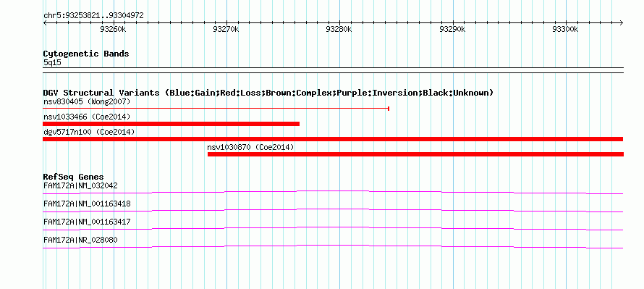The height and width of the screenshot is (289, 644).
Task: Click the 93260k ruler tick label
Action: 113,30
